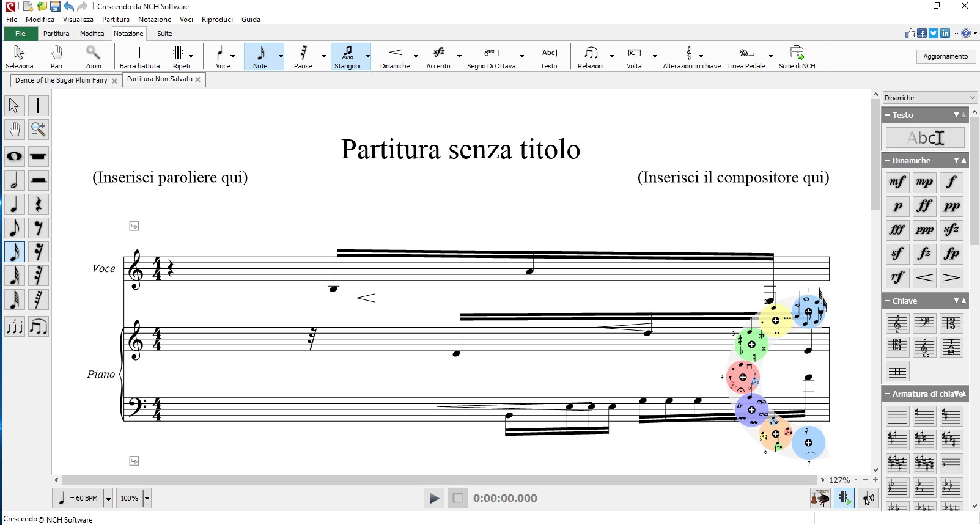Start playback with the play button

point(433,498)
